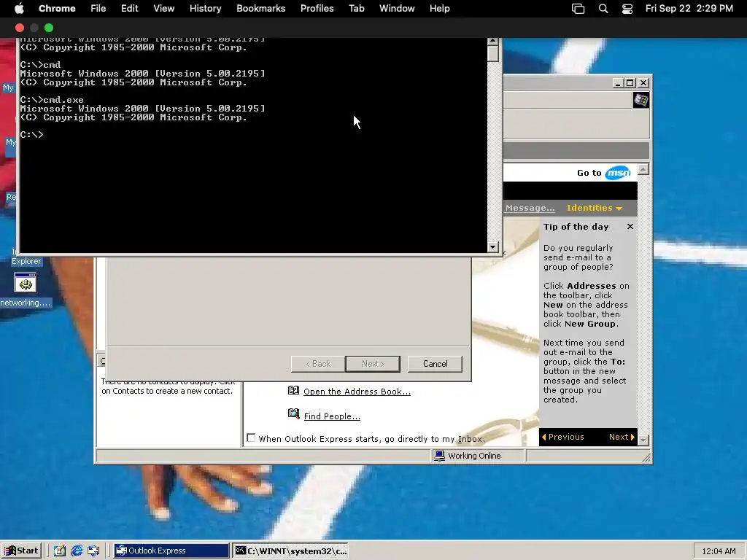Image resolution: width=747 pixels, height=560 pixels.
Task: Click the green fullscreen window button
Action: (49, 28)
